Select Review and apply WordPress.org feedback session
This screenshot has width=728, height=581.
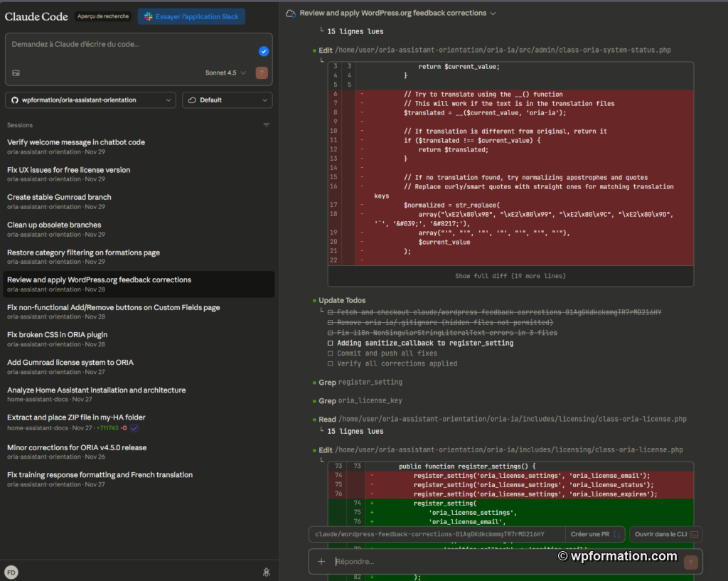click(x=139, y=284)
